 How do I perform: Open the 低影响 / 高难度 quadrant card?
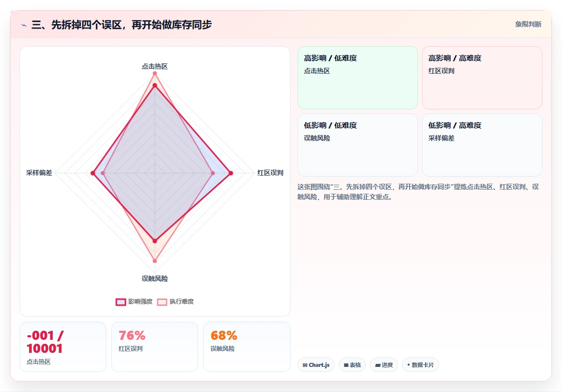coord(482,145)
